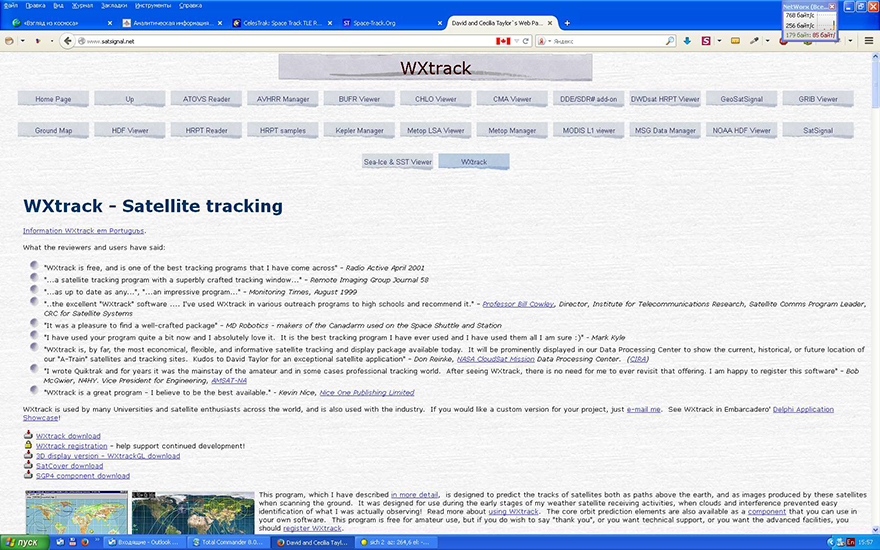Reload the page with the refresh icon
Screen dimensions: 880x550
click(x=526, y=41)
